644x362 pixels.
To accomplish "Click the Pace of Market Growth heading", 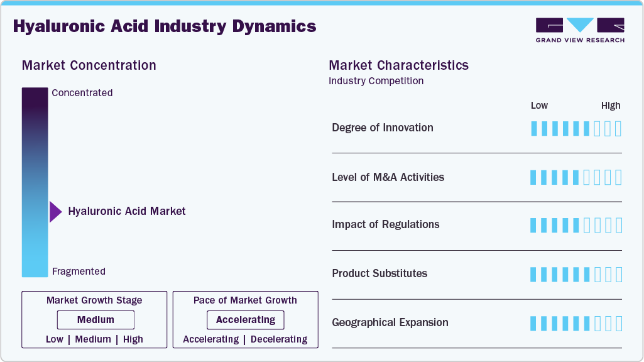I will click(x=245, y=300).
